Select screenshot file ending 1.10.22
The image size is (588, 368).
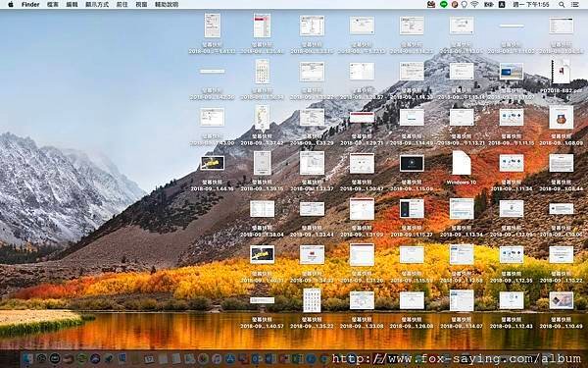click(x=561, y=254)
